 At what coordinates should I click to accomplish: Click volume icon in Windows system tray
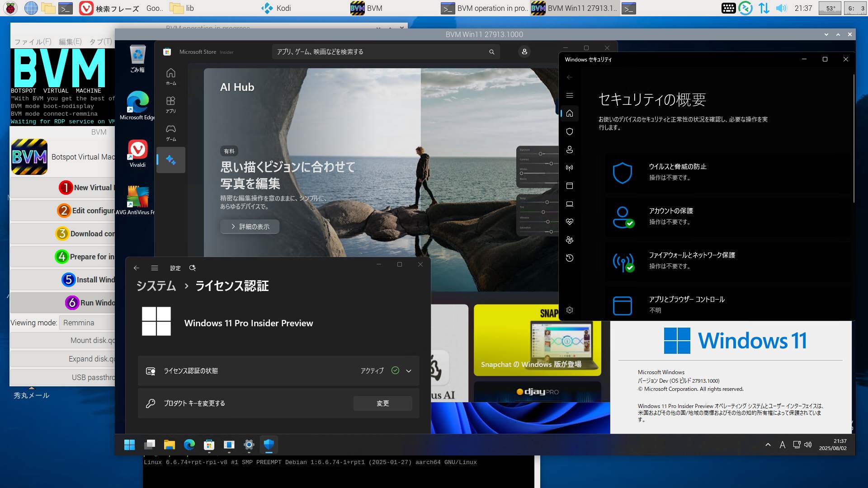coord(808,445)
